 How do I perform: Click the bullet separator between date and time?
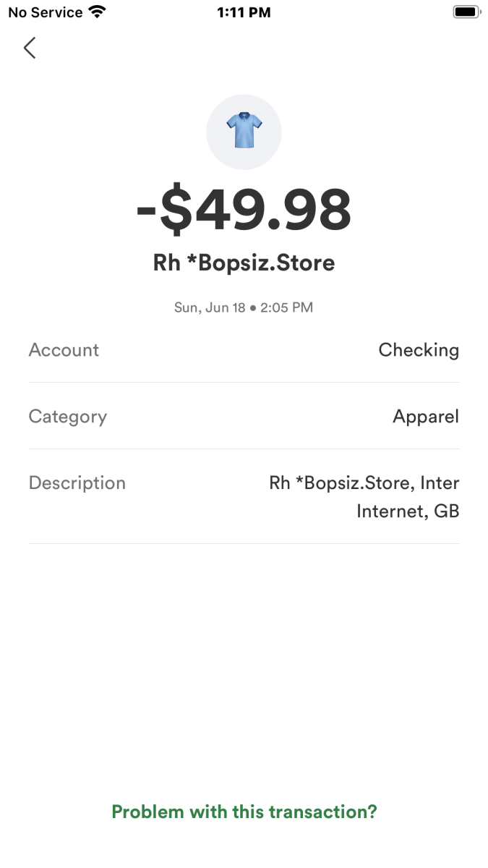pyautogui.click(x=253, y=308)
